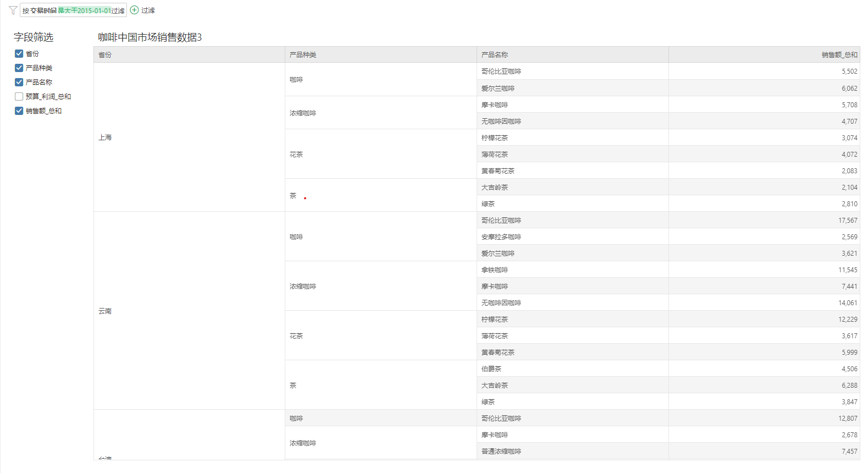Select the 云南 province cell
This screenshot has height=473, width=868.
105,311
